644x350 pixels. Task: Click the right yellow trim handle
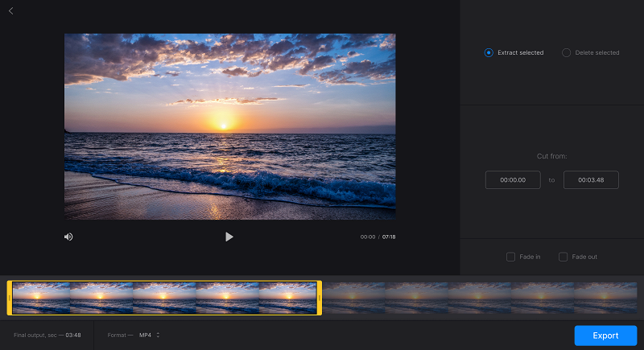click(x=319, y=298)
